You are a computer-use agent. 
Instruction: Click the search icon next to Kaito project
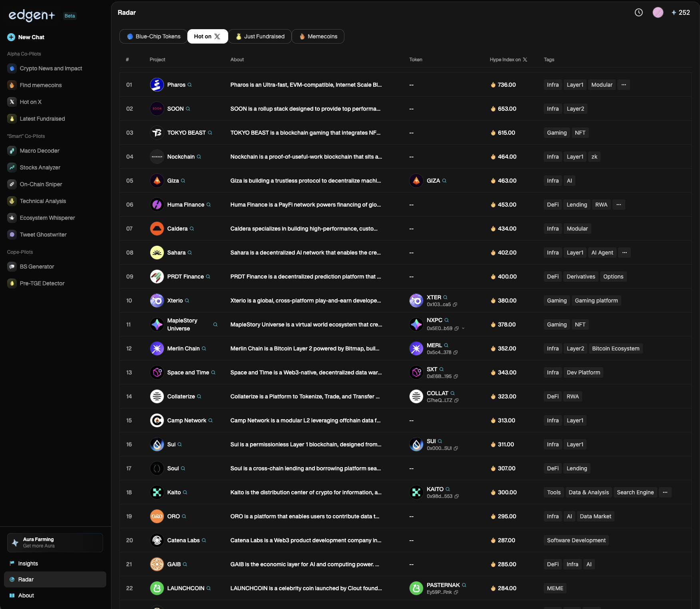(185, 492)
